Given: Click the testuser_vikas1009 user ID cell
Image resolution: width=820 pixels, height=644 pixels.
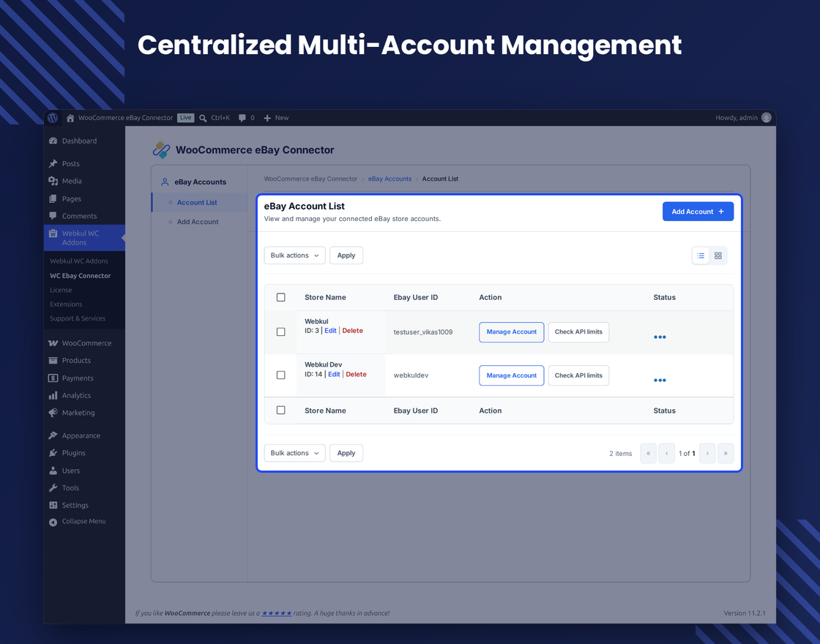Looking at the screenshot, I should [423, 332].
